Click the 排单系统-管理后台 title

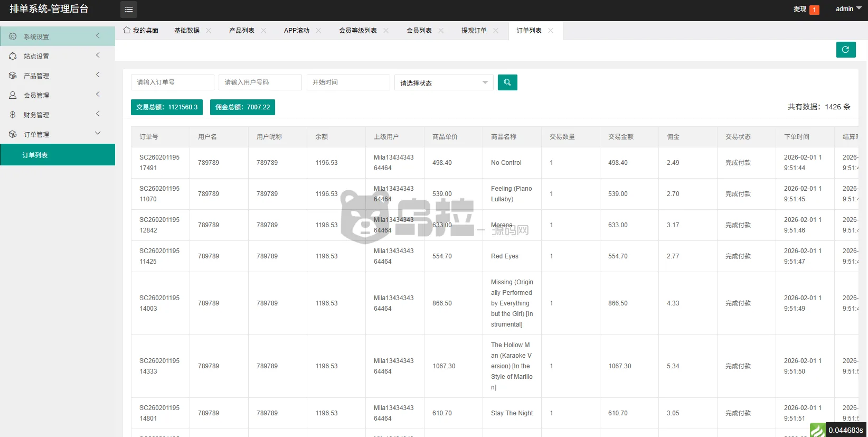tap(49, 9)
